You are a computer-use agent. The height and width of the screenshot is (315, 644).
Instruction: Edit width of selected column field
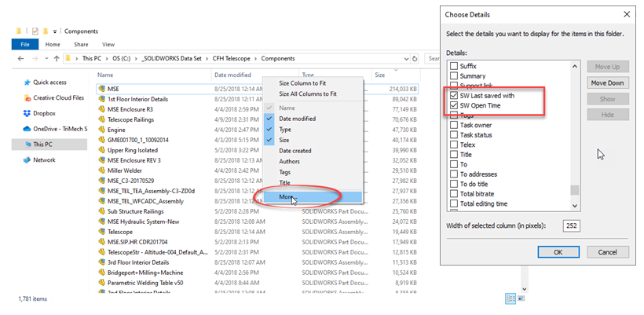click(571, 225)
